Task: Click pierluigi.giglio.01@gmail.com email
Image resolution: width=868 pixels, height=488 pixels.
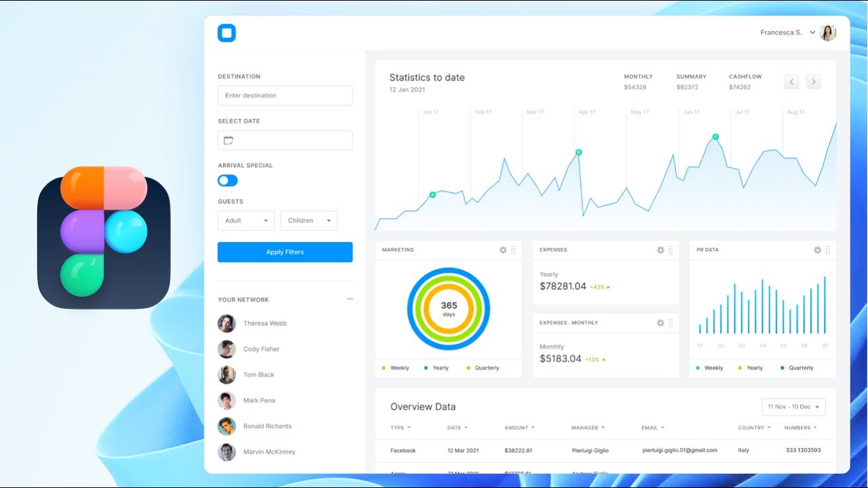Action: [679, 450]
